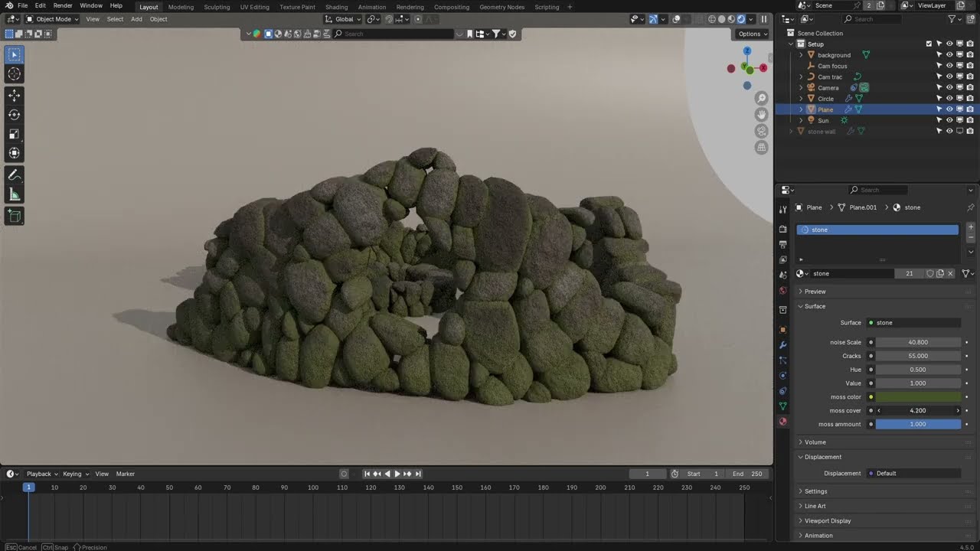Toggle the camera view gizmo
980x551 pixels.
pyautogui.click(x=761, y=131)
